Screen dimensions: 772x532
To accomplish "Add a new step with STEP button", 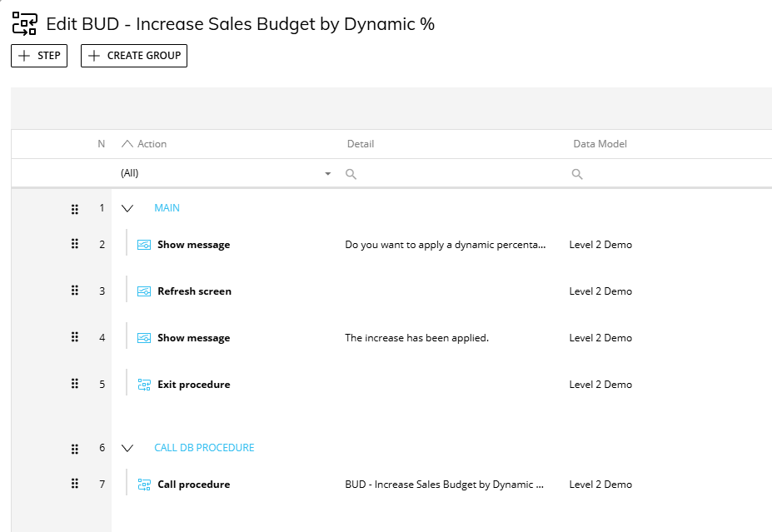I will click(39, 56).
